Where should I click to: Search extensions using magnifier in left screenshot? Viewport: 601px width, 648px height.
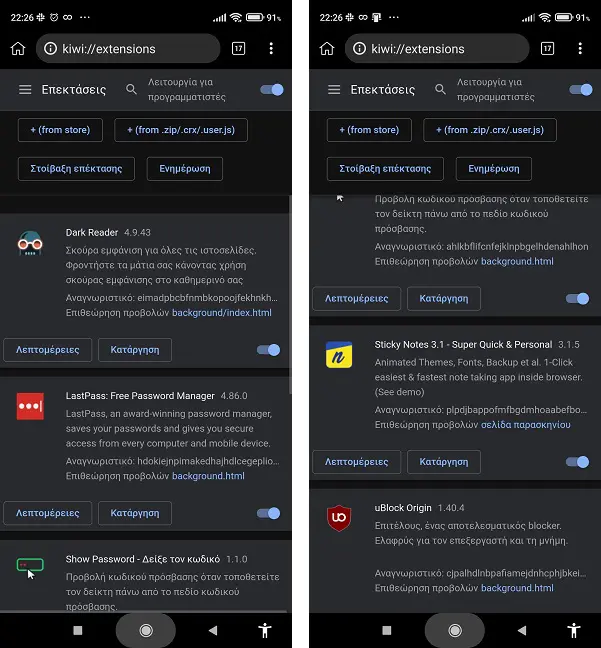[x=131, y=89]
